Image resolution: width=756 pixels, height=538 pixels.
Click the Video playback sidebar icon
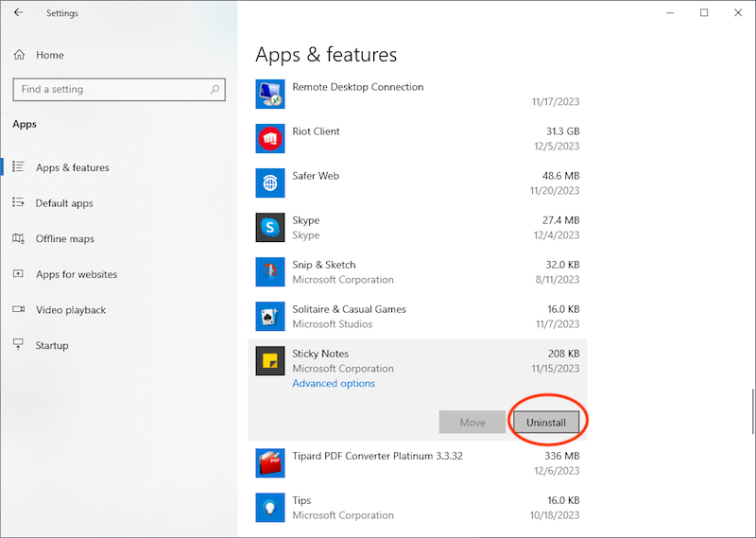coord(18,309)
